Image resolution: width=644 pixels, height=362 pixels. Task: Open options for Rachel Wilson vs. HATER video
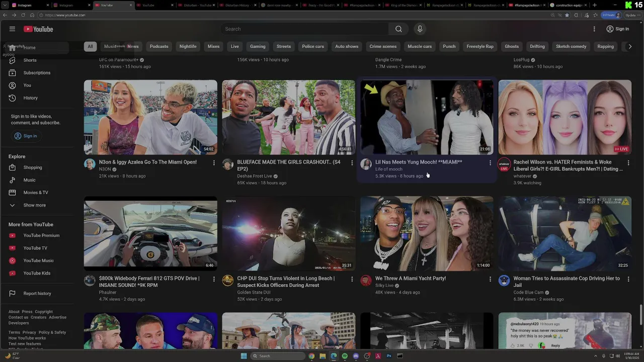(628, 163)
